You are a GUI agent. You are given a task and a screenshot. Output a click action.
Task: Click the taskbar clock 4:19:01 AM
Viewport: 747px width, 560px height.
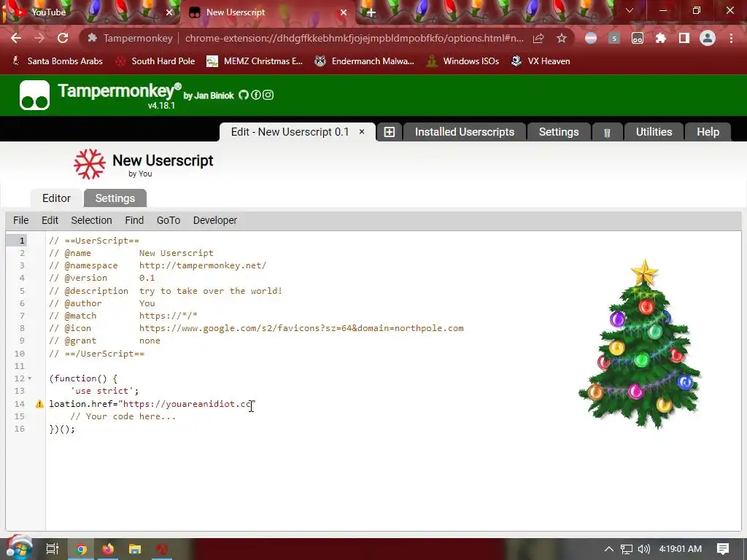(681, 549)
